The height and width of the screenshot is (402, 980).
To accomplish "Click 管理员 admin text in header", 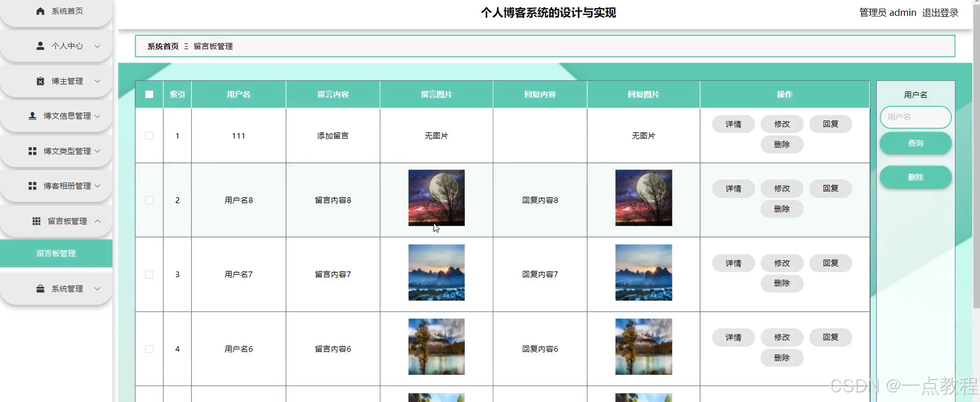I will tap(888, 13).
